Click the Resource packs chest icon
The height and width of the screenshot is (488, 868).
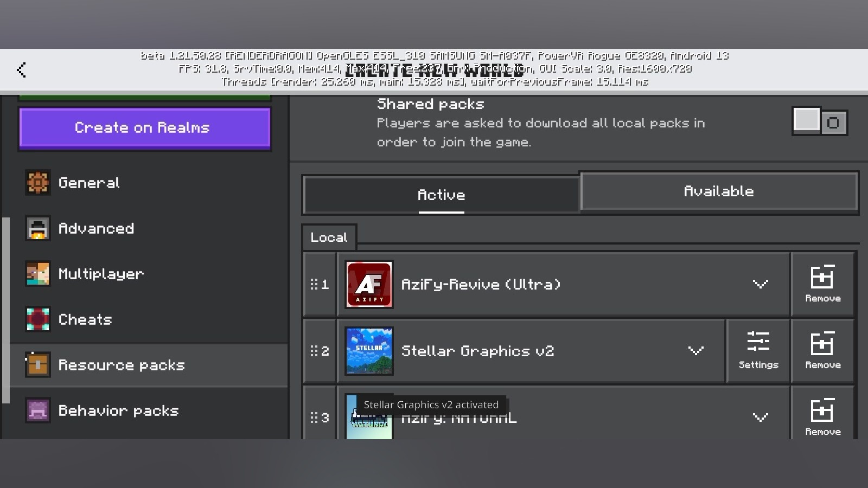pos(37,364)
